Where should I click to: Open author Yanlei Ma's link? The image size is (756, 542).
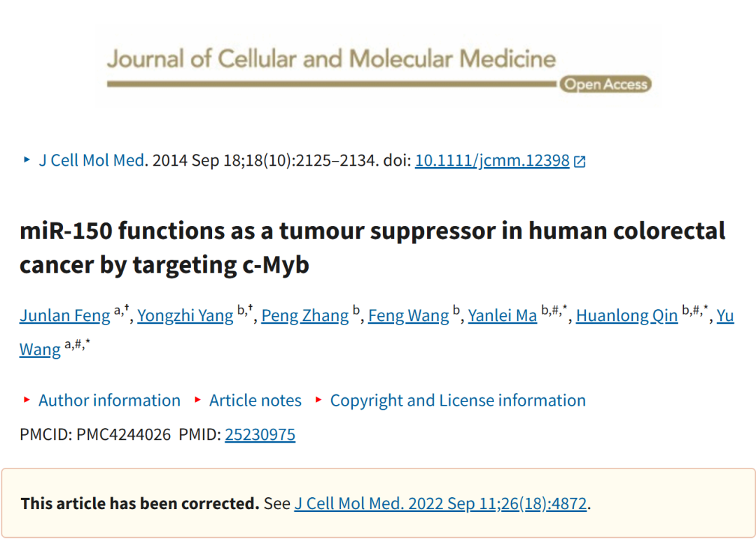click(503, 315)
